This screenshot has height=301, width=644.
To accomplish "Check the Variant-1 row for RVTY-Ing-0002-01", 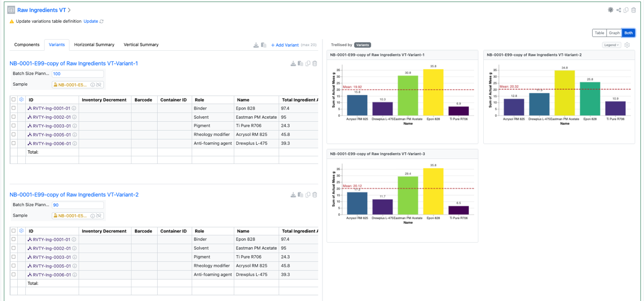I will point(14,117).
